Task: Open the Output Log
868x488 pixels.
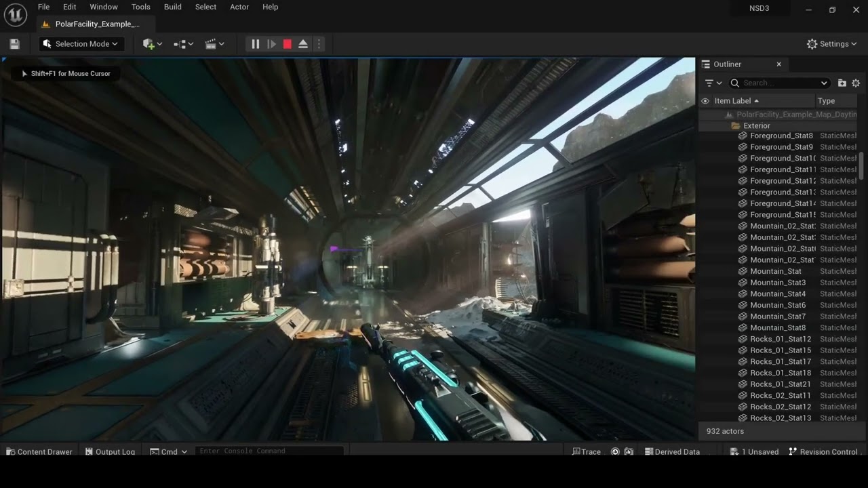Action: tap(110, 452)
